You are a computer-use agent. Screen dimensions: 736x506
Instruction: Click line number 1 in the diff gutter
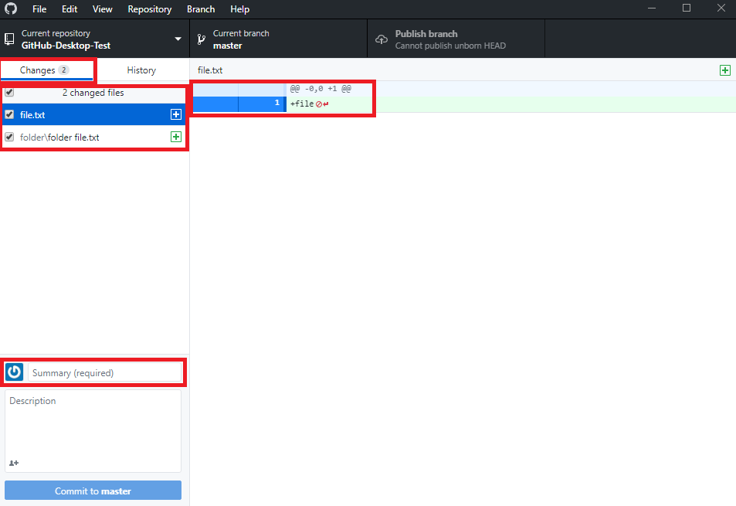coord(277,103)
